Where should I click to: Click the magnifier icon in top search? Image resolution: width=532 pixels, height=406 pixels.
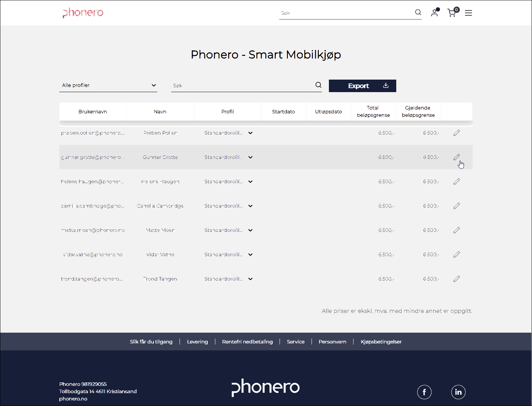tap(418, 13)
